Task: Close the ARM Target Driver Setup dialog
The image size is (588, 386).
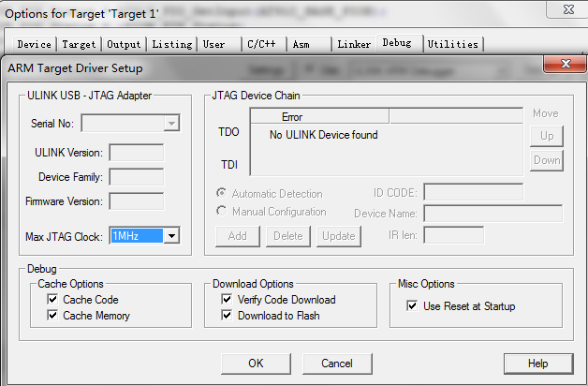Action: click(x=566, y=64)
